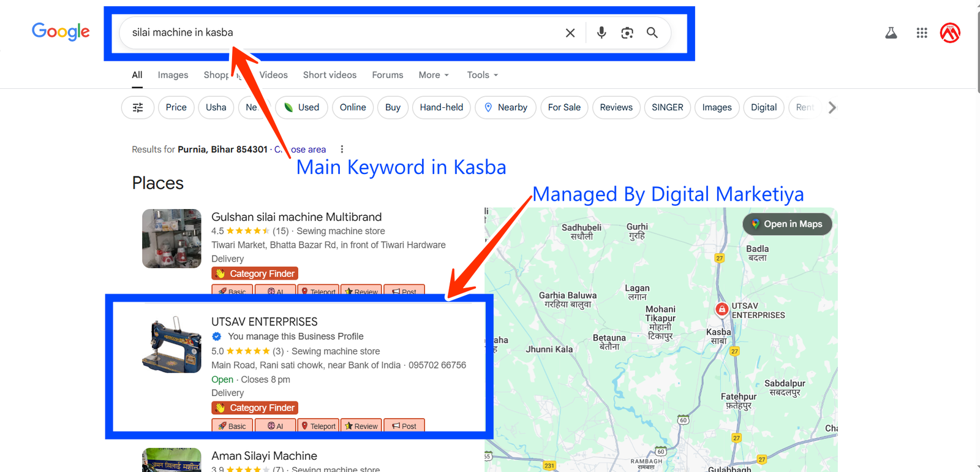Expand the Tools dropdown
Viewport: 980px width, 472px height.
[482, 75]
